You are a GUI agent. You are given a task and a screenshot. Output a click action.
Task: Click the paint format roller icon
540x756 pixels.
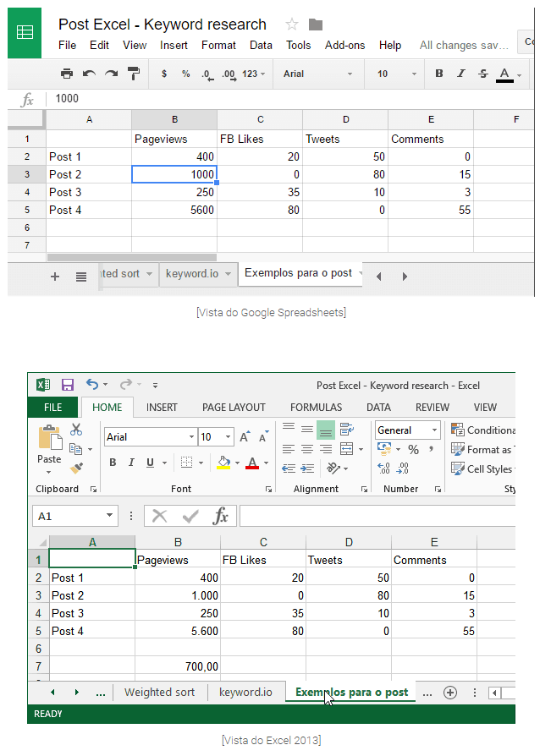(x=133, y=74)
